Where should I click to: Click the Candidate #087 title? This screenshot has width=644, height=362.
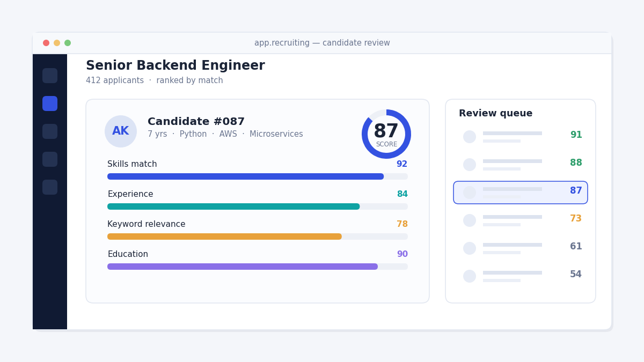[x=196, y=122]
